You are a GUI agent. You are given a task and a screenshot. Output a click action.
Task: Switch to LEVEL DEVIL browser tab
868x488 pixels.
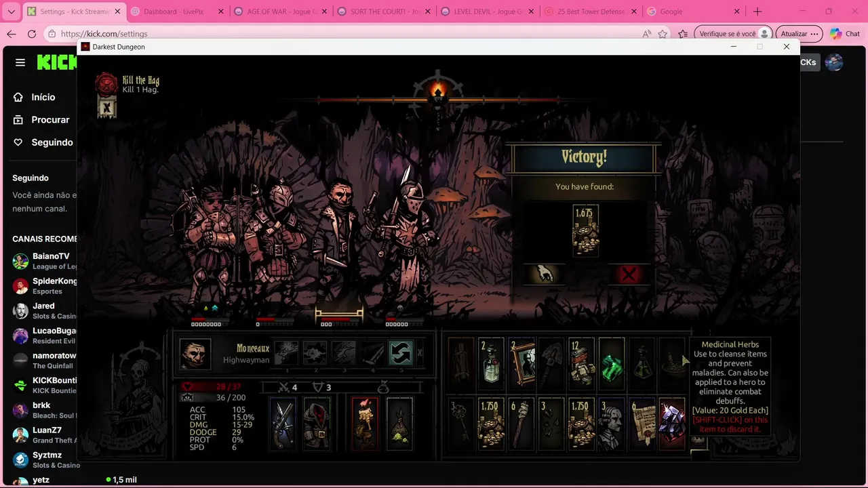[x=488, y=12]
